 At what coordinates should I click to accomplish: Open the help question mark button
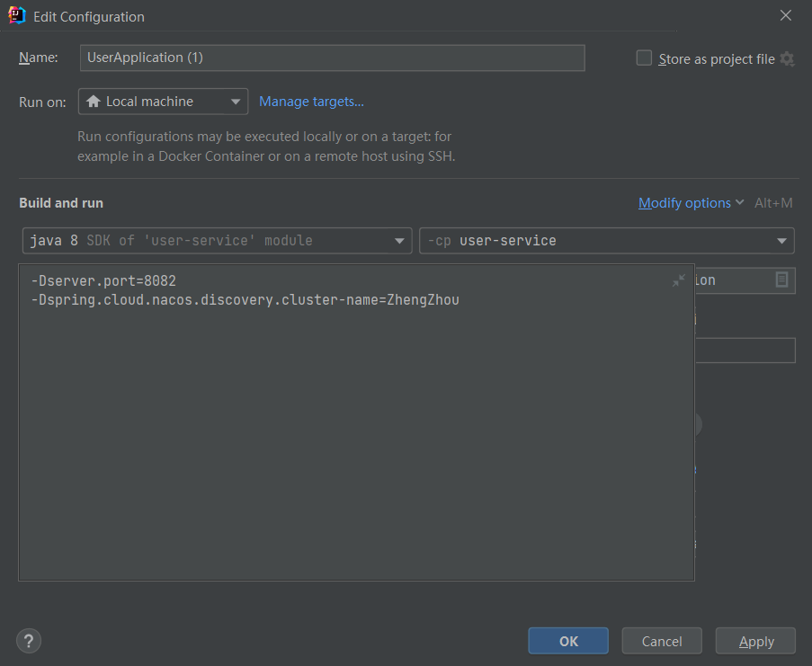point(29,641)
